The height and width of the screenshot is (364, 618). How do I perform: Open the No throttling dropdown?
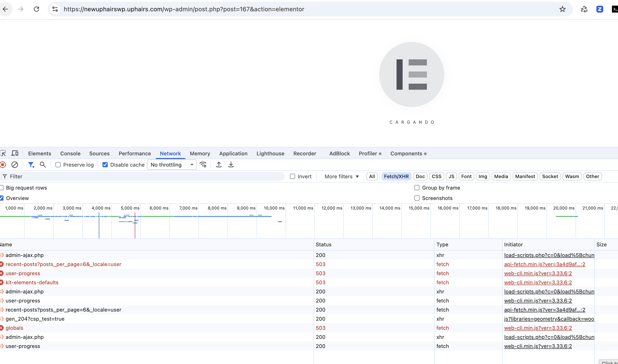pyautogui.click(x=172, y=165)
